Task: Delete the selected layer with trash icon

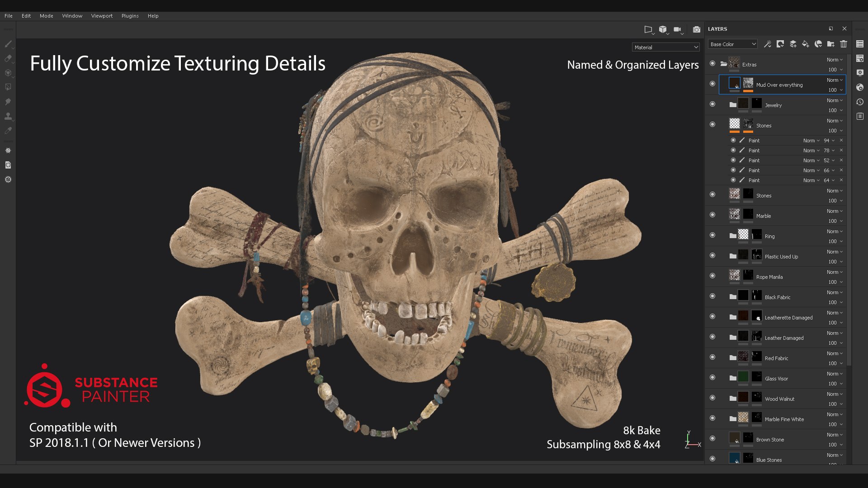Action: [844, 44]
